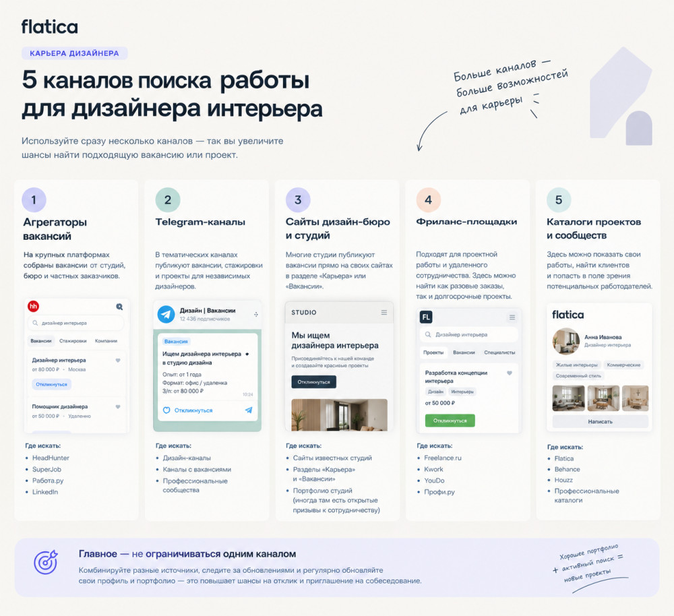Focus the hh search field дизайнер интерьера
The width and height of the screenshot is (674, 616).
[75, 323]
